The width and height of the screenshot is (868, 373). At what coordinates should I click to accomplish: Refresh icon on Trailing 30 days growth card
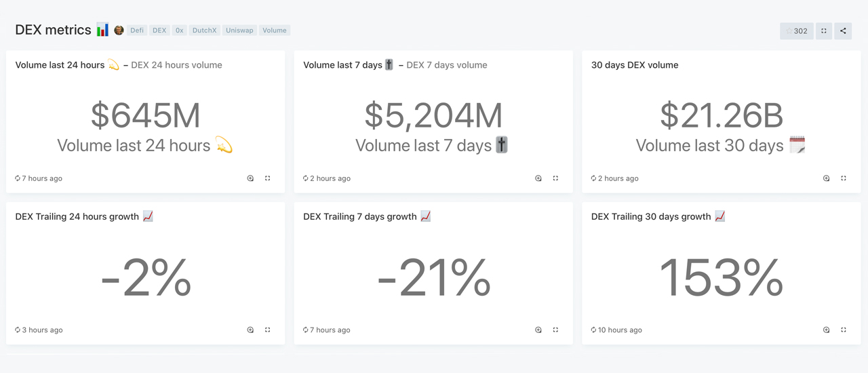point(594,330)
